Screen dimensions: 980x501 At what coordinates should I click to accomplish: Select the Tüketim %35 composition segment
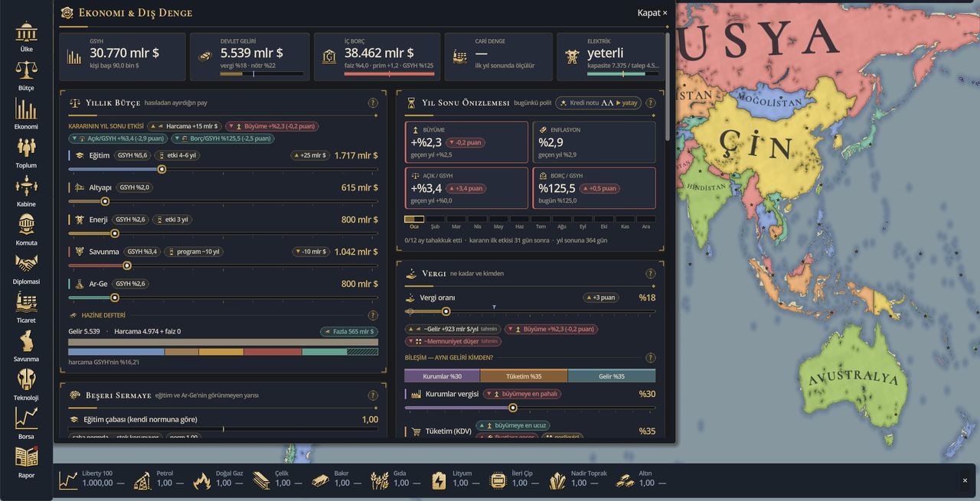pyautogui.click(x=524, y=376)
